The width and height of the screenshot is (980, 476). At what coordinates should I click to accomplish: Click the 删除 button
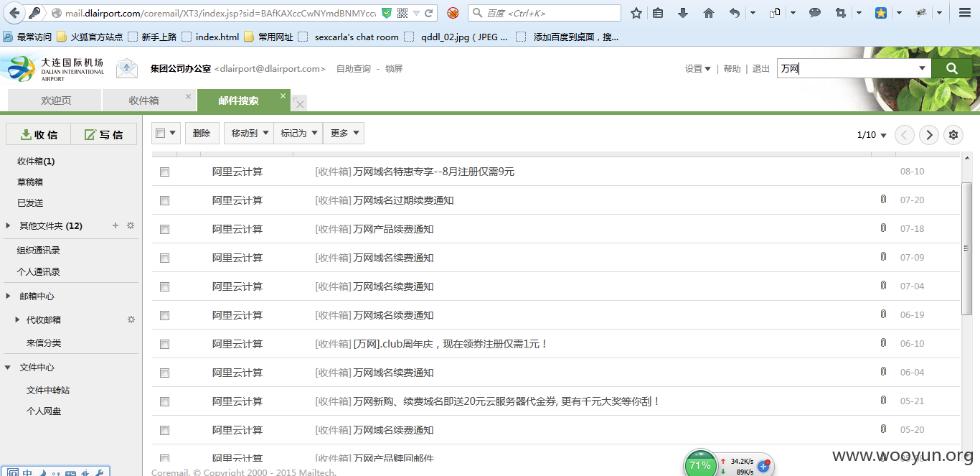[202, 133]
